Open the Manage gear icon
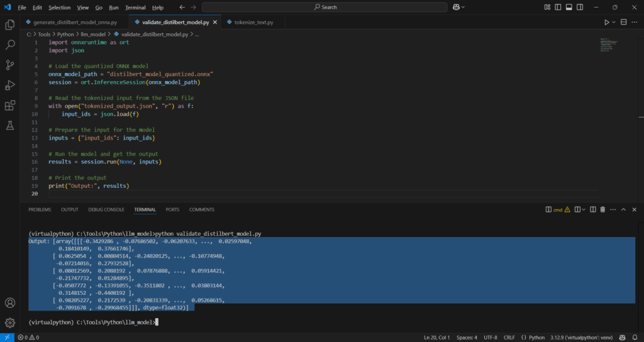 (x=10, y=323)
